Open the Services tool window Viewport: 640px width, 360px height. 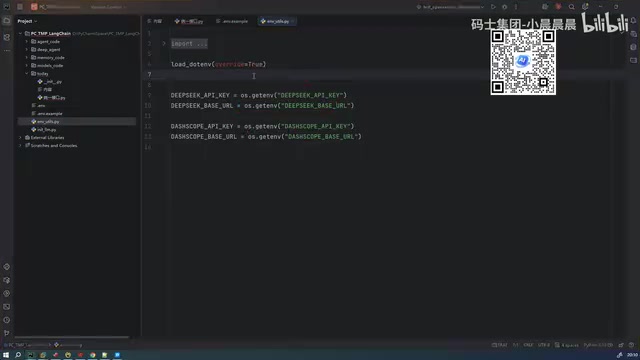[x=7, y=293]
